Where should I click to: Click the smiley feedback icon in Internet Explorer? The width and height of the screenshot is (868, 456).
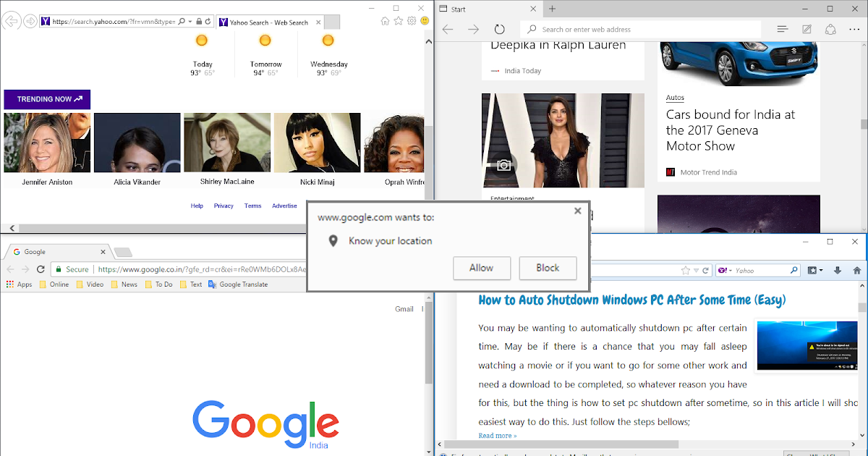point(424,20)
